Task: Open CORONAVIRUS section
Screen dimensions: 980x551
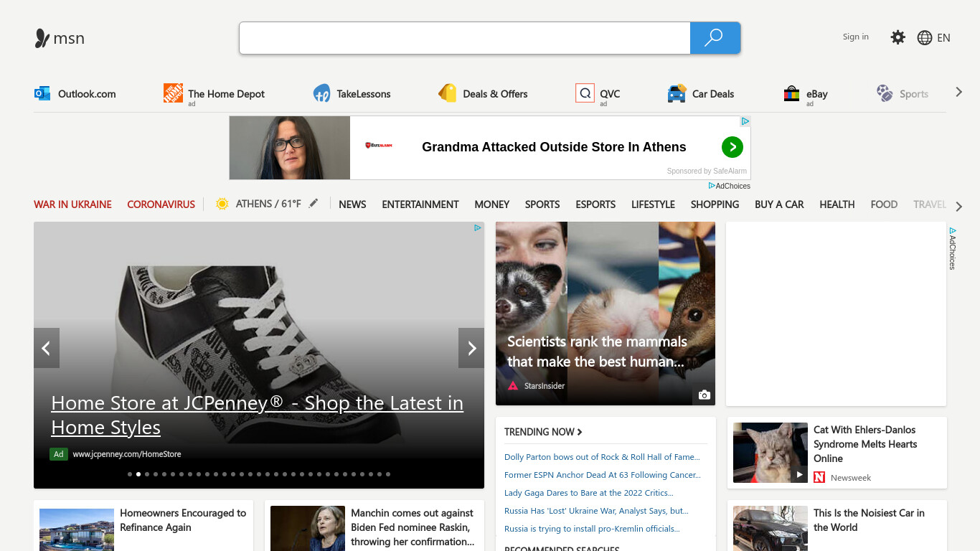Action: tap(161, 204)
